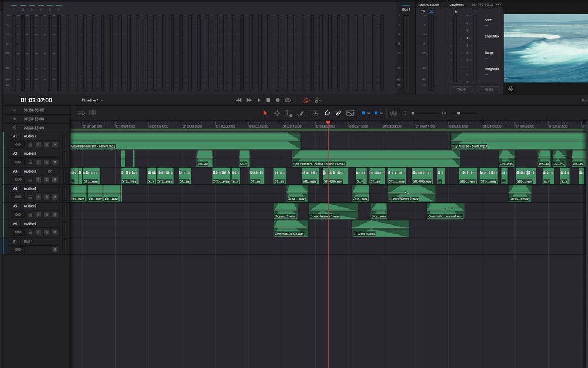This screenshot has width=588, height=368.
Task: Open timeline view options icon
Action: (81, 113)
